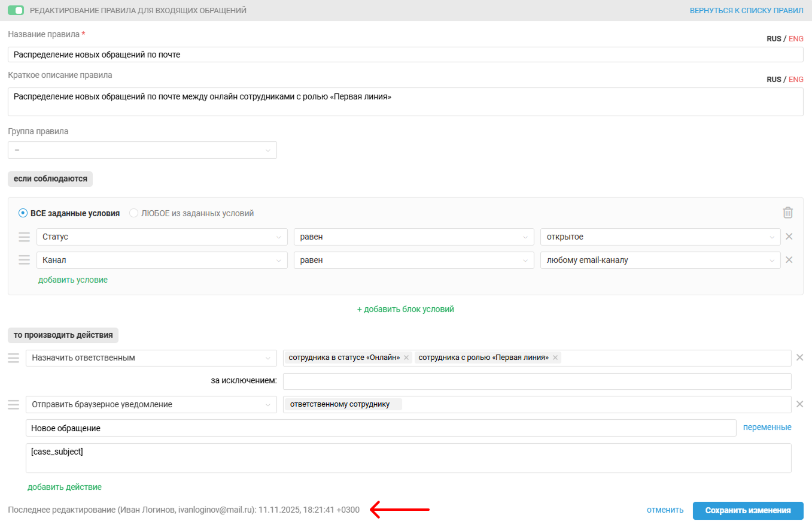The height and width of the screenshot is (530, 812).
Task: Switch description language to ENG
Action: [x=796, y=79]
